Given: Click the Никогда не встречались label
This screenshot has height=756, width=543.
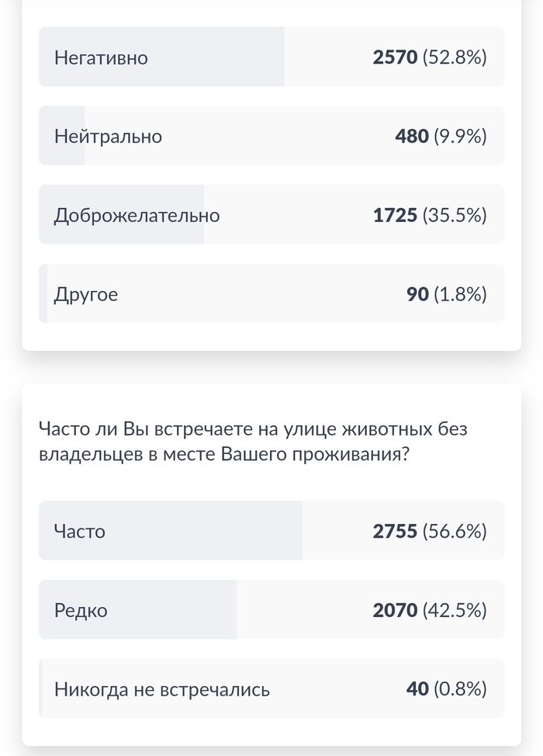Looking at the screenshot, I should (162, 689).
